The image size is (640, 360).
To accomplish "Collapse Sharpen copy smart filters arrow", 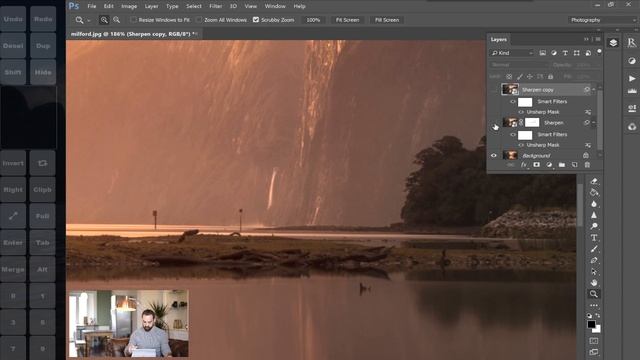I will [x=593, y=89].
